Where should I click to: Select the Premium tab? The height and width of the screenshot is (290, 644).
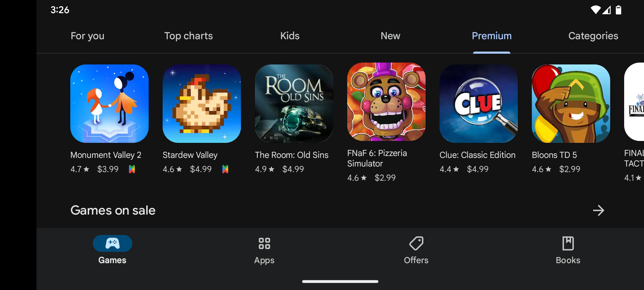pyautogui.click(x=492, y=36)
